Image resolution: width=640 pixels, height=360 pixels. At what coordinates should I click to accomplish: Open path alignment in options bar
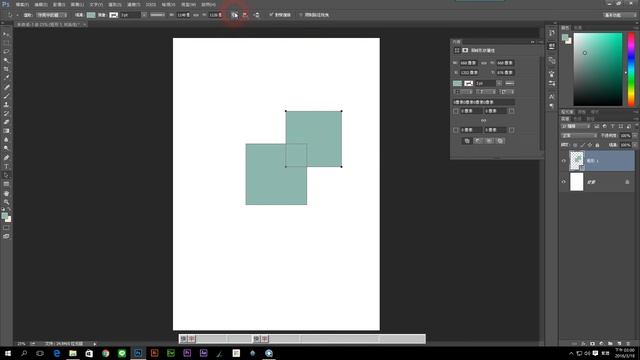tap(245, 15)
